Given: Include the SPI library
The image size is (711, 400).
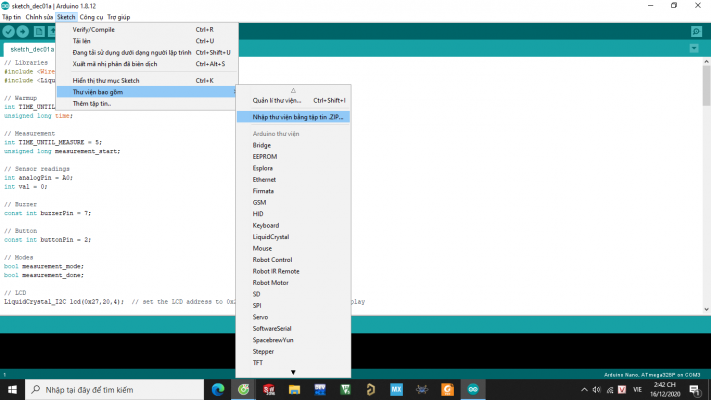Looking at the screenshot, I should coord(293,306).
